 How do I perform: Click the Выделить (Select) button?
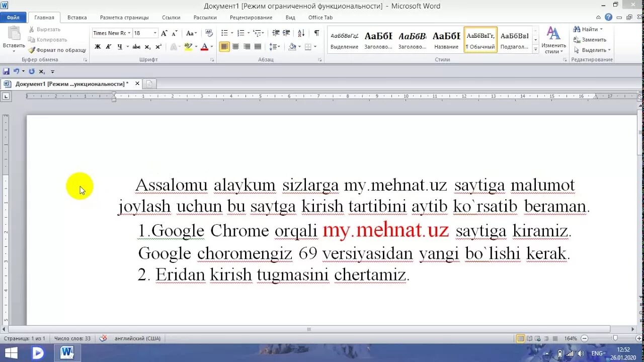(592, 50)
